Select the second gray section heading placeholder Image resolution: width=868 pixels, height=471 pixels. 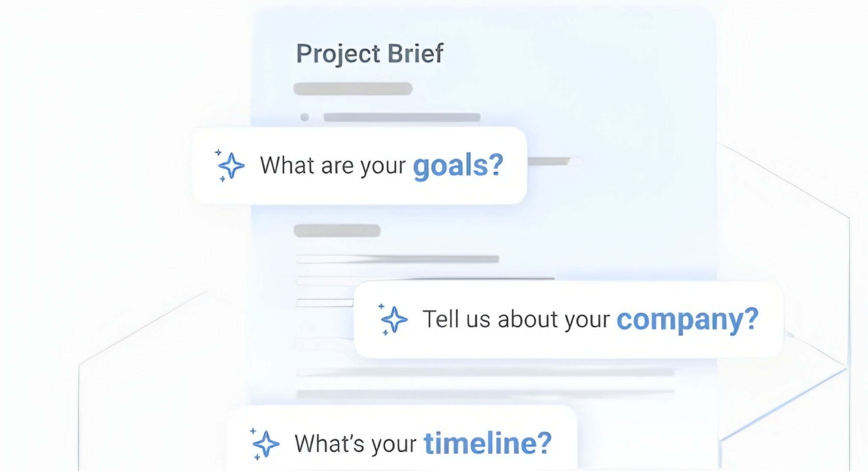[337, 231]
